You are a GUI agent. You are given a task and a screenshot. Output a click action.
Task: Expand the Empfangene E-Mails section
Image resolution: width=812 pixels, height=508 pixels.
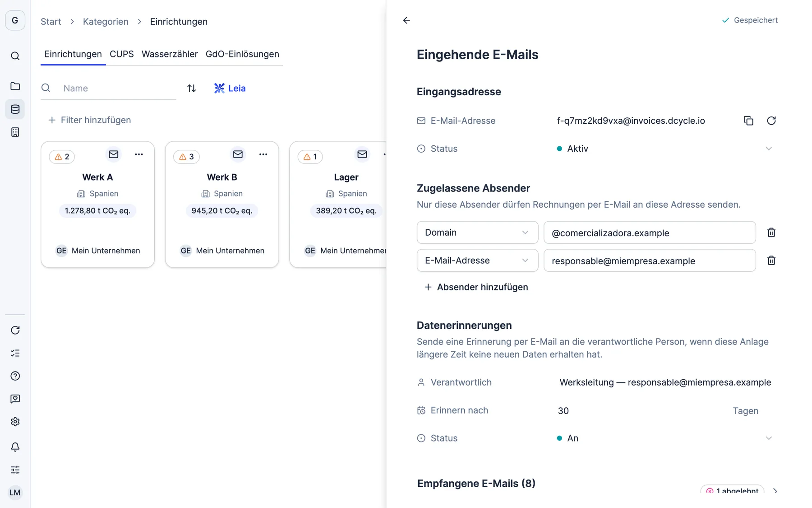pyautogui.click(x=775, y=491)
